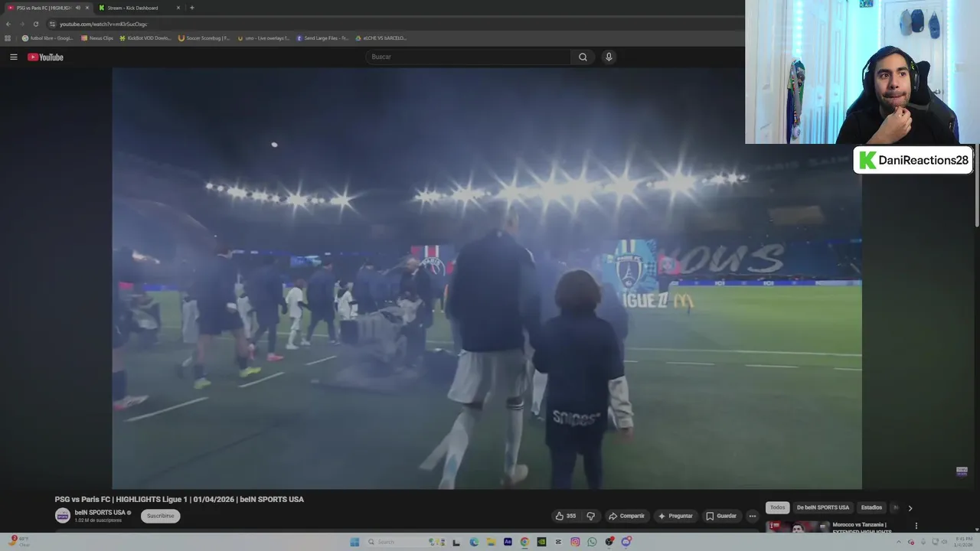The width and height of the screenshot is (980, 551).
Task: Go to the YouTube home logo
Action: [45, 57]
